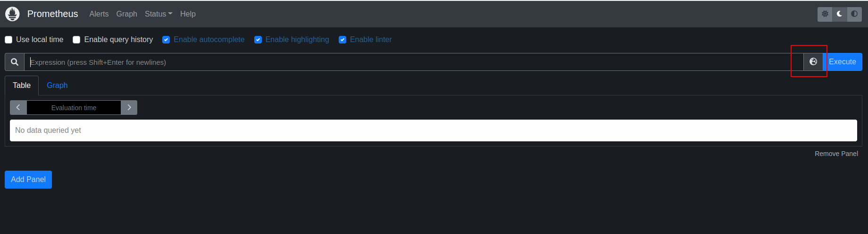The image size is (868, 234).
Task: Expand the Status dropdown menu
Action: coord(159,14)
